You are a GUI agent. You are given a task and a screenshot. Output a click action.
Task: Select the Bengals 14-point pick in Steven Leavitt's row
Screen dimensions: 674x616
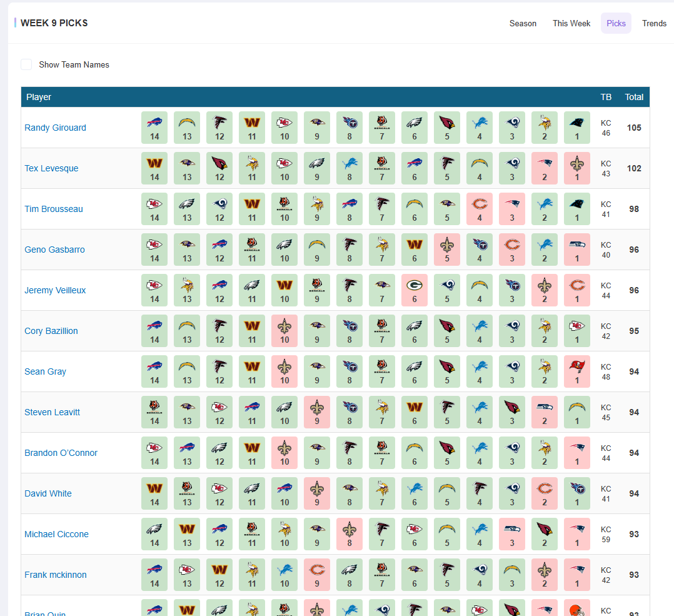[154, 412]
